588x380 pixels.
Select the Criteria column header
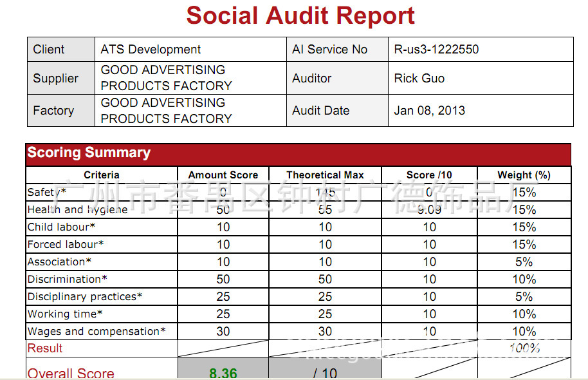tap(102, 175)
